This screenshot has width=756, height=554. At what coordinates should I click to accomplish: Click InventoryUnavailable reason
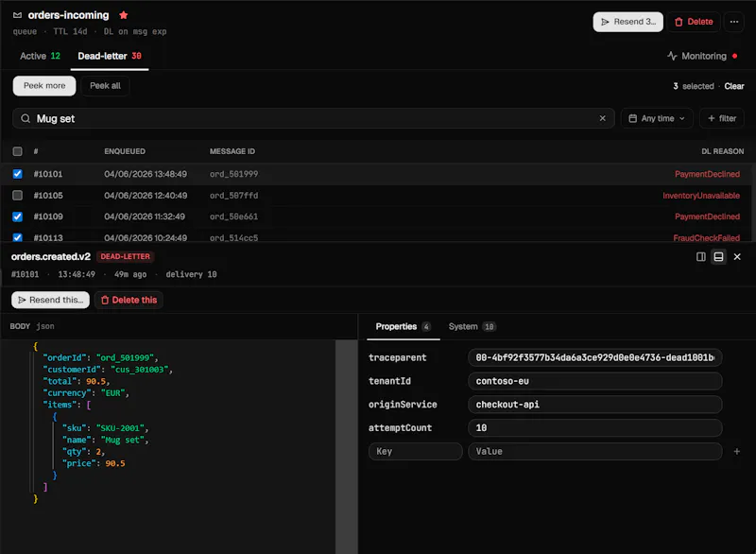[701, 196]
